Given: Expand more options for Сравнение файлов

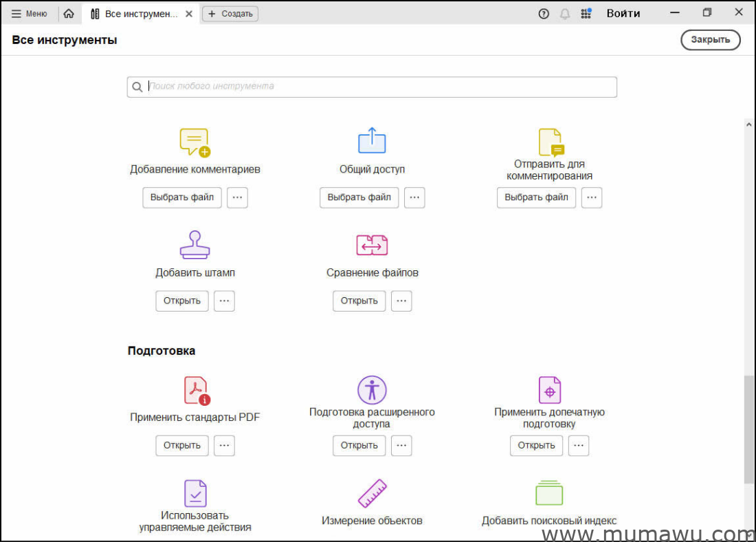Looking at the screenshot, I should click(401, 301).
